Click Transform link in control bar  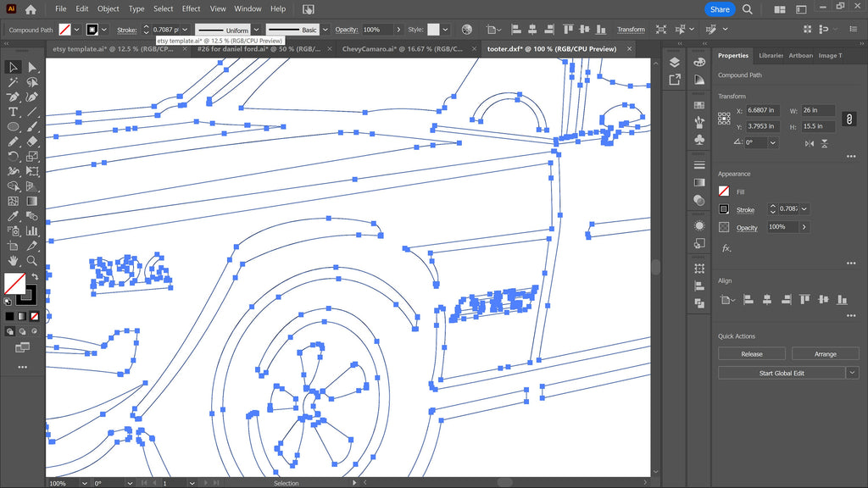[631, 30]
